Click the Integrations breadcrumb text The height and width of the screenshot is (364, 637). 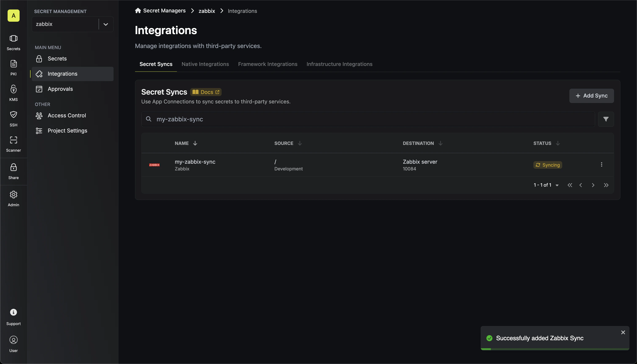pos(242,11)
